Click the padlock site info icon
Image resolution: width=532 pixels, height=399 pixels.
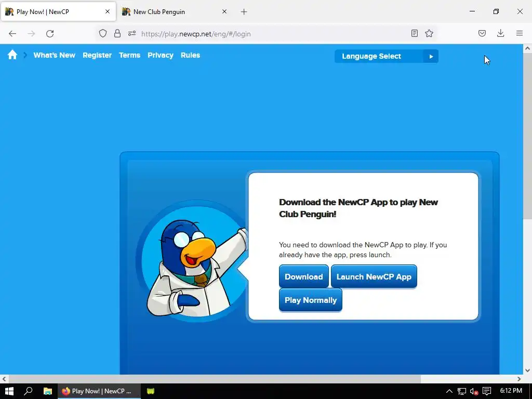117,33
